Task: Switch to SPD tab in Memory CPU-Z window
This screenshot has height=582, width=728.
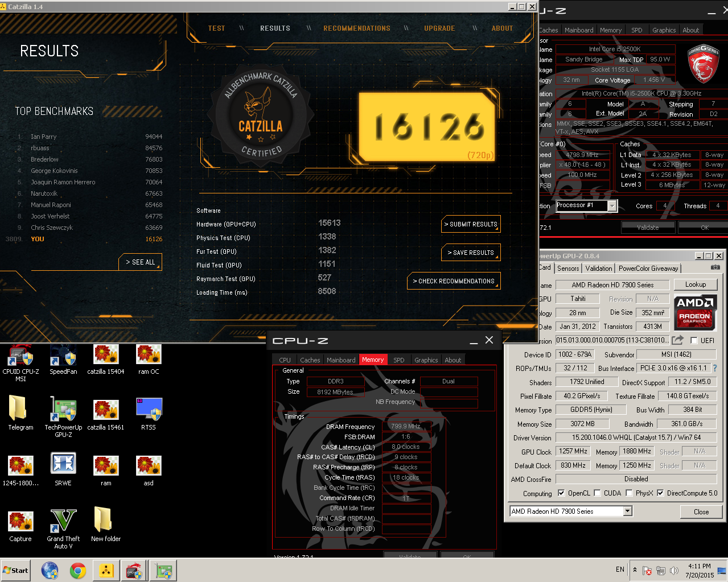Action: click(399, 360)
